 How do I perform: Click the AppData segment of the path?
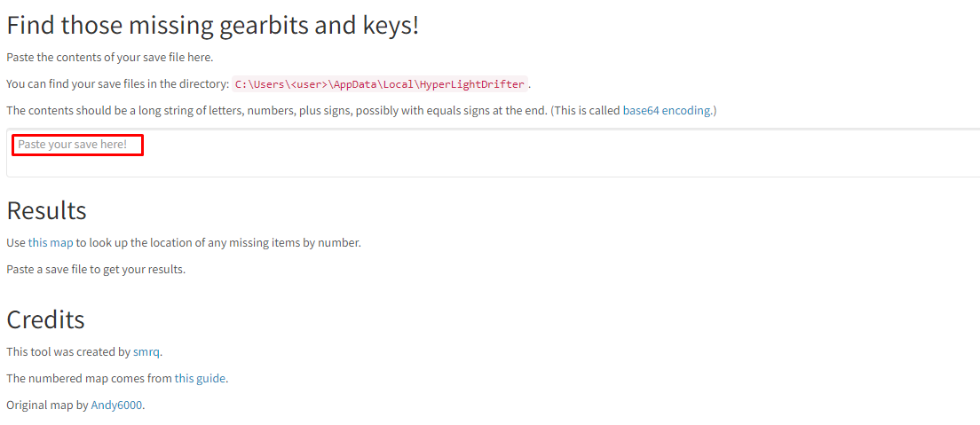coord(354,84)
